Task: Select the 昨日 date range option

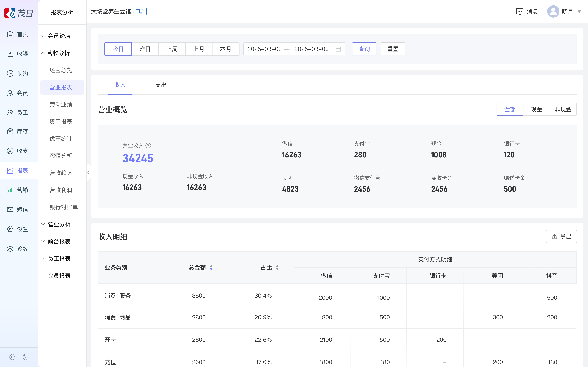Action: pos(145,49)
